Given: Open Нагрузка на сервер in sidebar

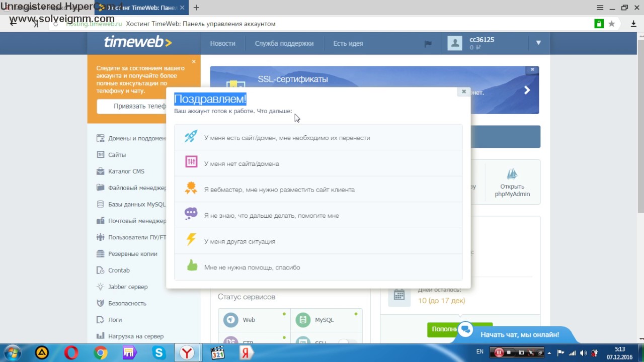Looking at the screenshot, I should 130,336.
